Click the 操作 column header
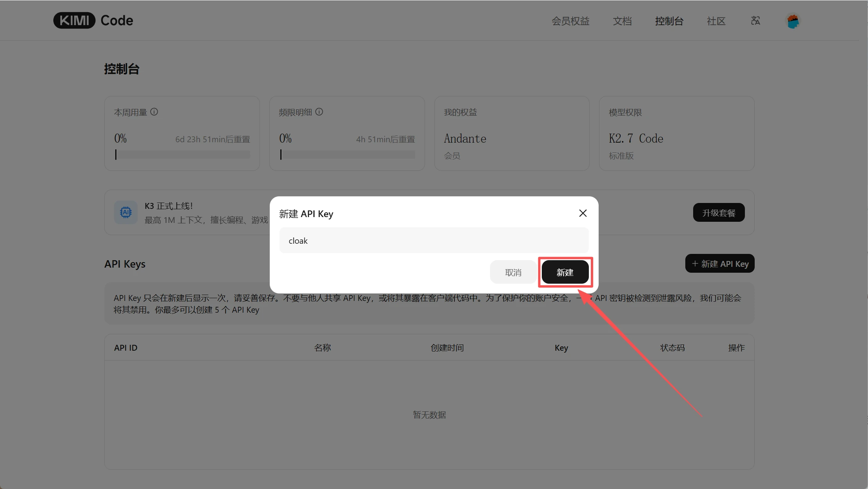Screen dimensions: 868x489 point(736,348)
